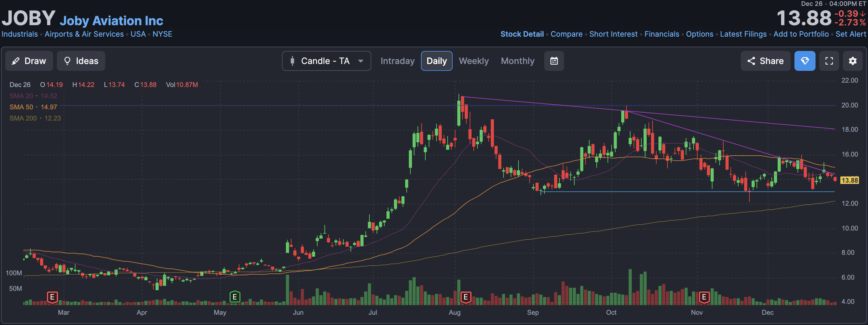Screen dimensions: 868x325
Task: Click the green earnings marker near May
Action: coord(235,297)
